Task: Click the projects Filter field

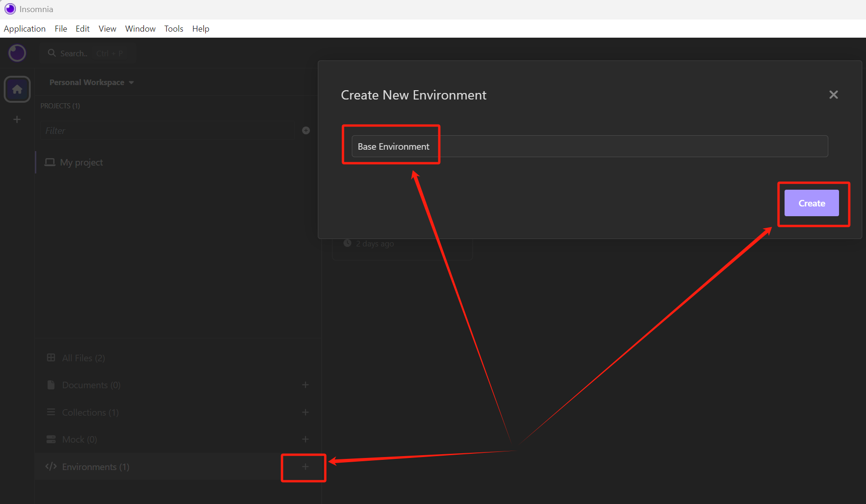Action: [x=168, y=131]
